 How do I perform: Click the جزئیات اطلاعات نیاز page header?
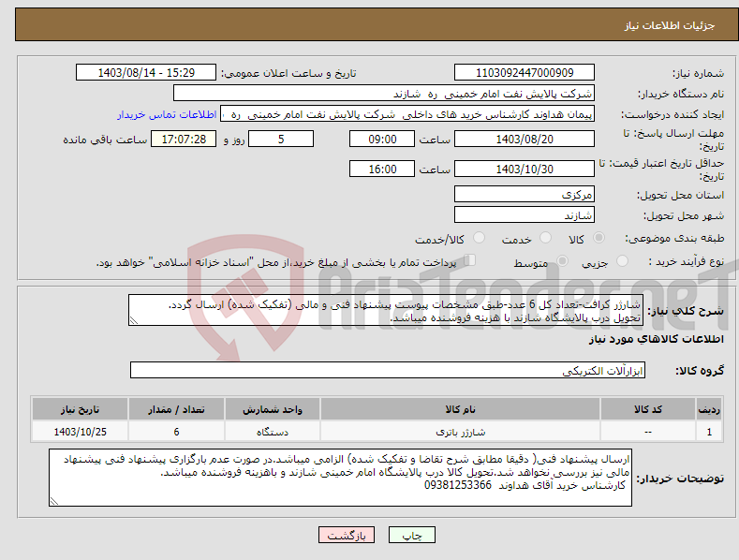670,25
